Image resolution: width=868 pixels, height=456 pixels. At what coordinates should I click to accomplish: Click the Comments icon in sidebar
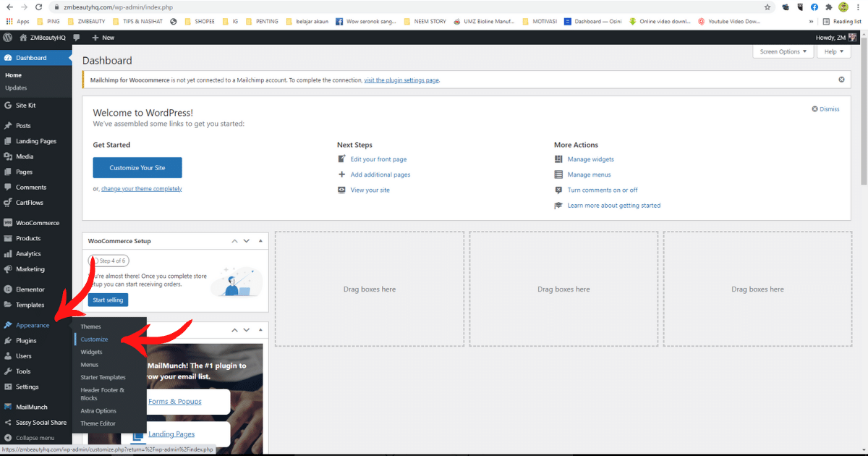pyautogui.click(x=8, y=187)
